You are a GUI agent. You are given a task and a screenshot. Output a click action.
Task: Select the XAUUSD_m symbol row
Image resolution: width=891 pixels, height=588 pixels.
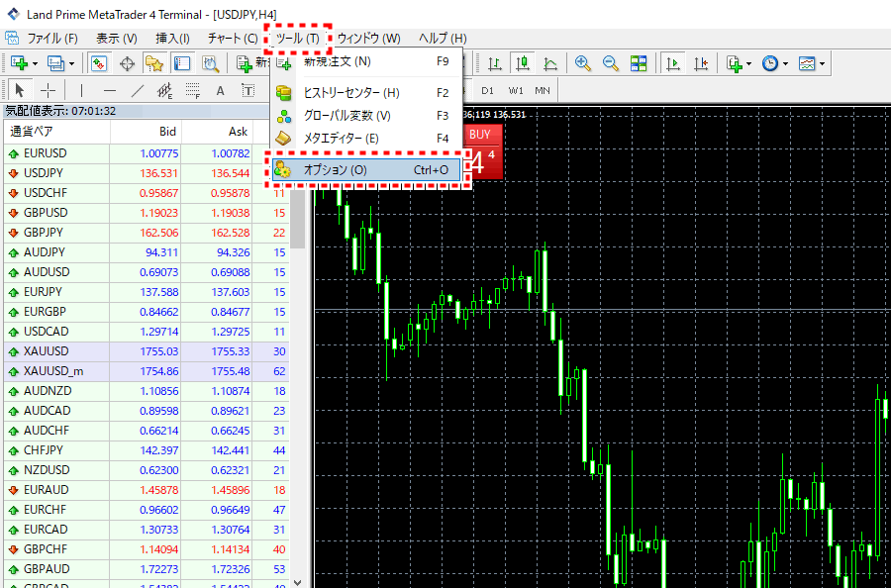(147, 371)
